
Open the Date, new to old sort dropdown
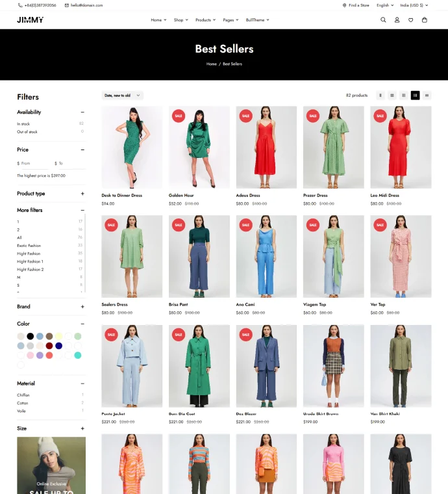pos(122,96)
